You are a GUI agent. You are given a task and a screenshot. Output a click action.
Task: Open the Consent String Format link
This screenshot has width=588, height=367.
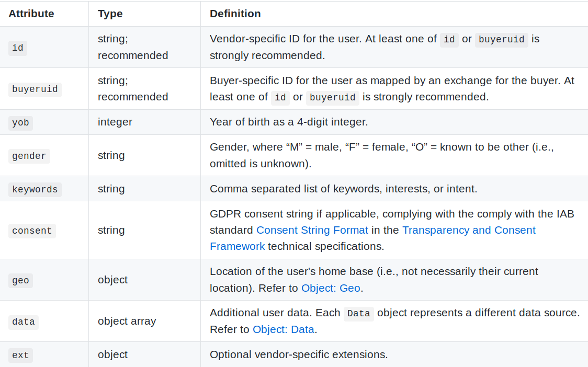[312, 230]
